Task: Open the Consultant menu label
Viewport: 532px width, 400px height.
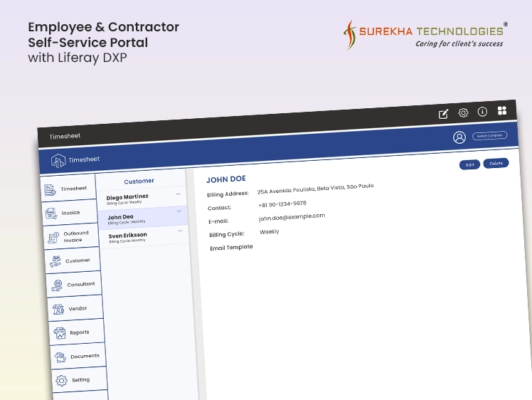Action: [x=81, y=284]
